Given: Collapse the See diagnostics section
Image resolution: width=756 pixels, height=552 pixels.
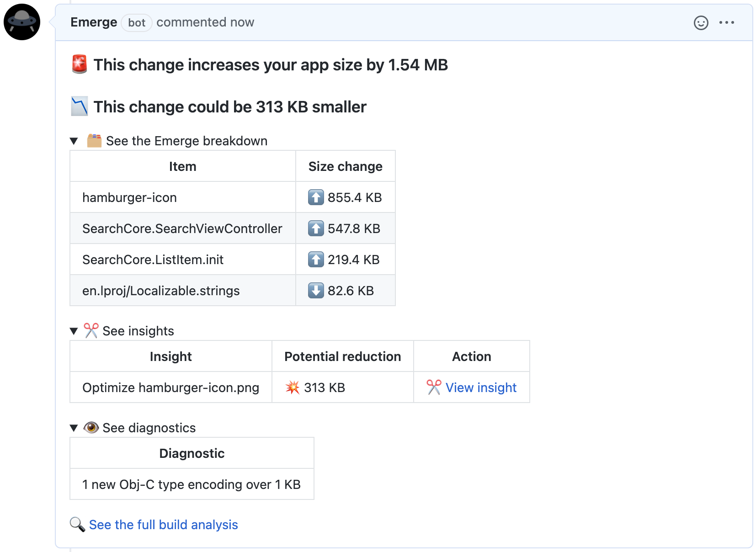Looking at the screenshot, I should pos(74,428).
